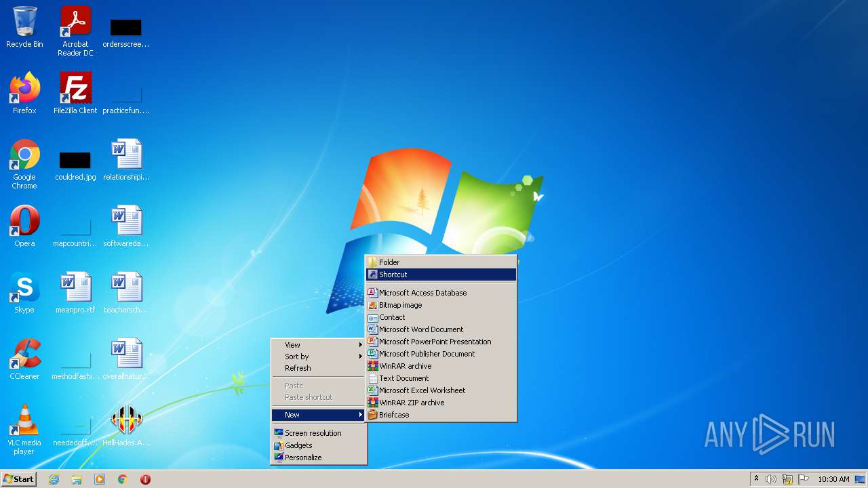868x488 pixels.
Task: Select the teachersch... Word document icon
Action: pyautogui.click(x=126, y=293)
